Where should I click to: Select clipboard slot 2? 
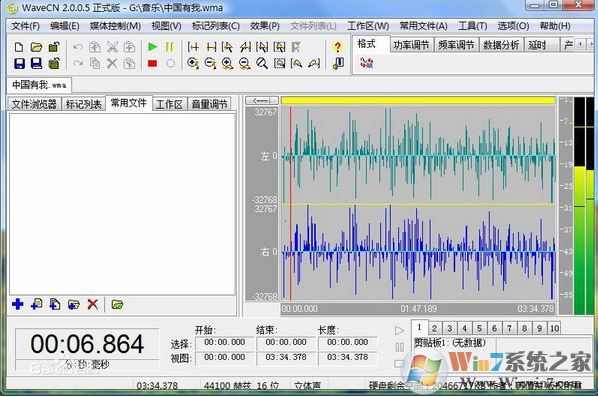pos(434,328)
